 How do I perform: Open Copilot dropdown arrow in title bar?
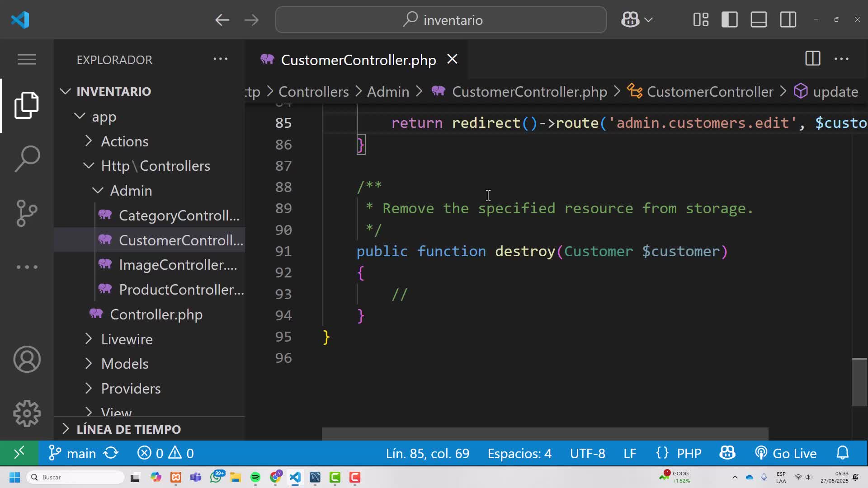(648, 20)
